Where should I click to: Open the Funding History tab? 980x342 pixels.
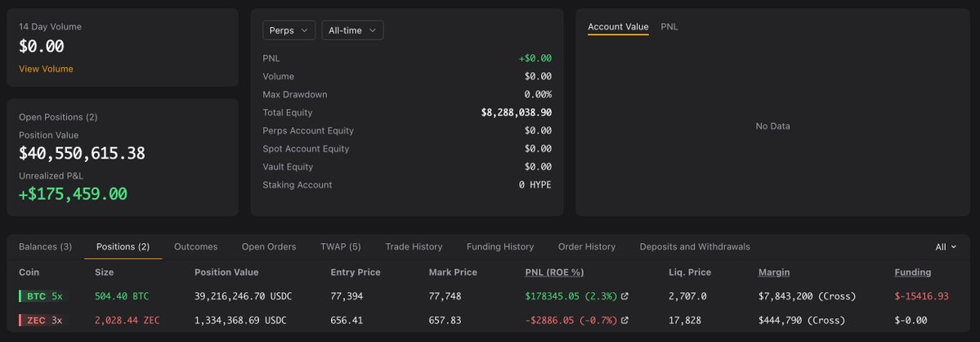click(x=500, y=247)
